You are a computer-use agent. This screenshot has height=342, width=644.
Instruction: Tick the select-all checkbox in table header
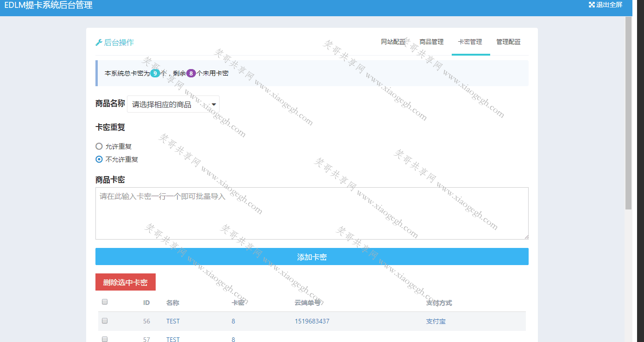tap(105, 302)
